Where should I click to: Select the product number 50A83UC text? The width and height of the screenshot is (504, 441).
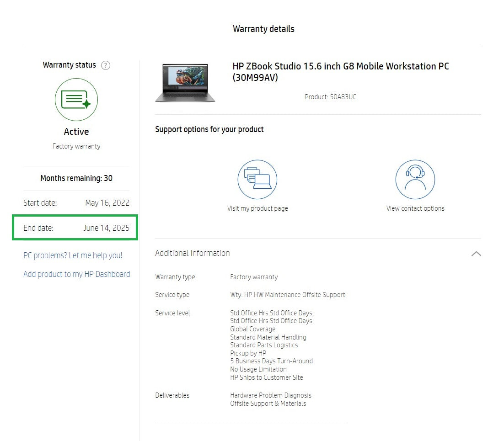coord(331,97)
